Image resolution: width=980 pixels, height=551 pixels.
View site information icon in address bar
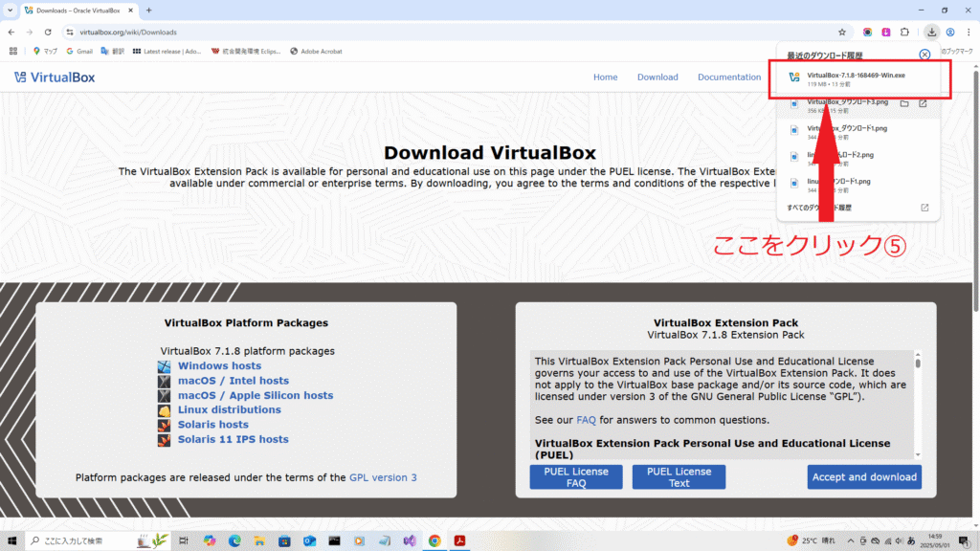pyautogui.click(x=70, y=32)
